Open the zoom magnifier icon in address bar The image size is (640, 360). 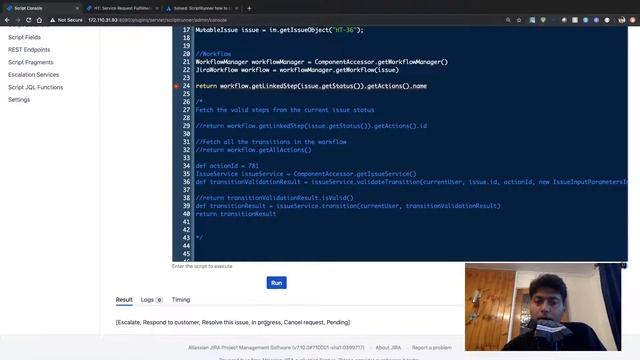click(508, 20)
